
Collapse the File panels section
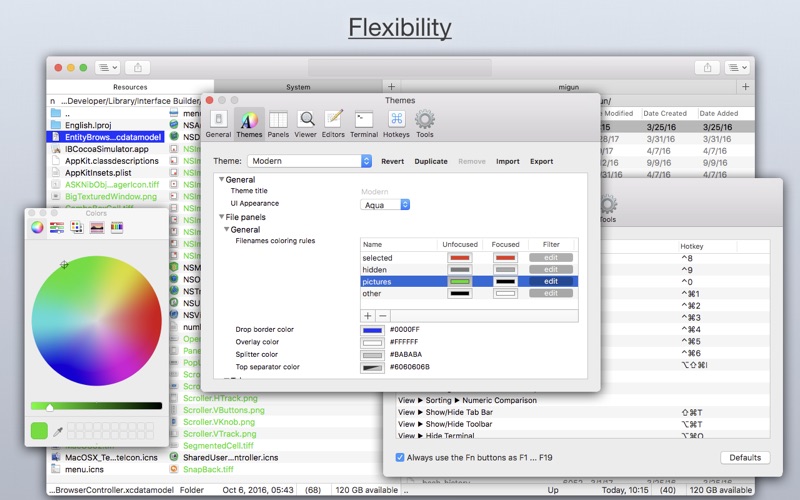tap(222, 217)
